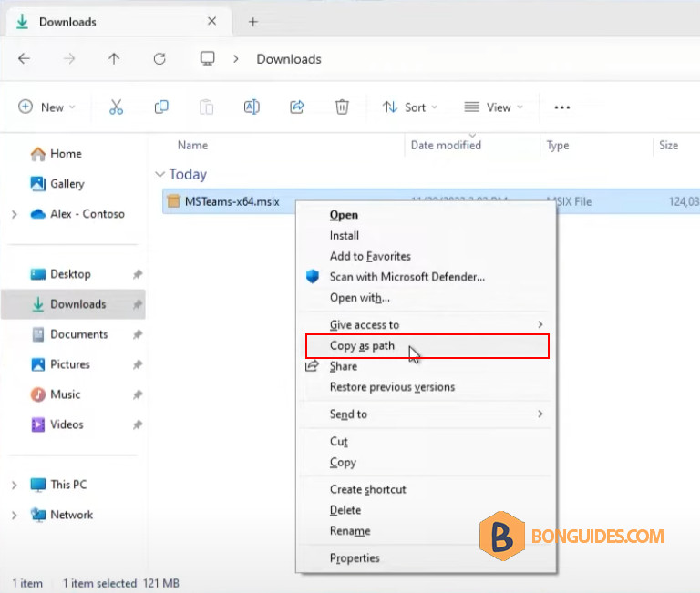Open Gallery in sidebar
Viewport: 700px width, 593px height.
coord(57,184)
